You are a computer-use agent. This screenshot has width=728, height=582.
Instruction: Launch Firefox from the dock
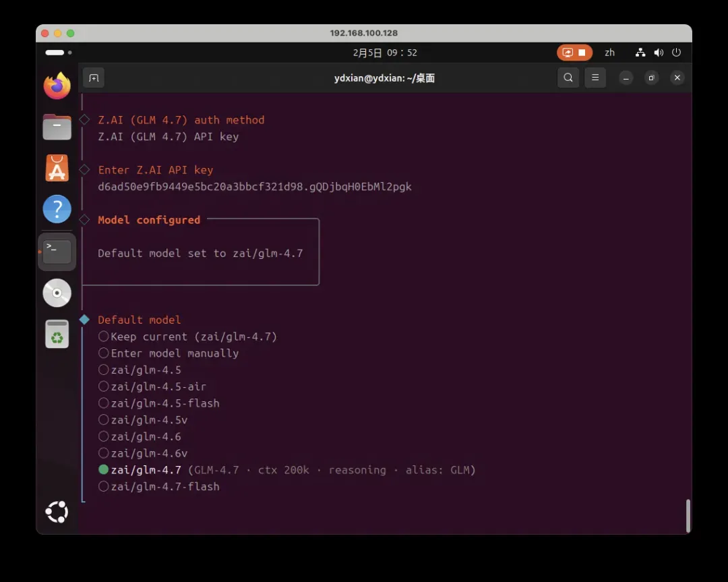tap(57, 86)
